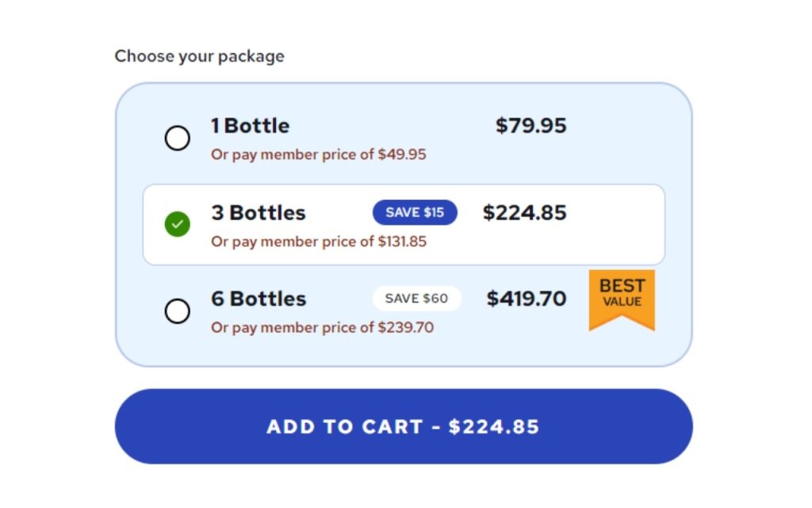The height and width of the screenshot is (508, 812).
Task: Click the white SAVE $60 badge
Action: [x=416, y=298]
